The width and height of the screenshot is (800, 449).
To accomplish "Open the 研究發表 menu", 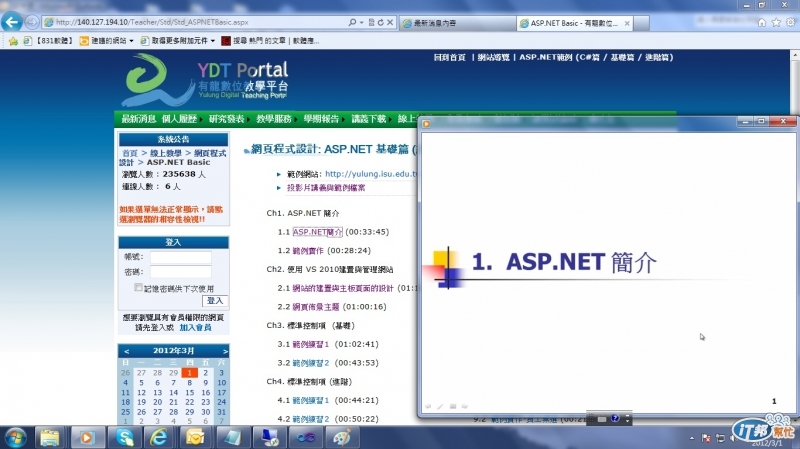I will pyautogui.click(x=227, y=119).
